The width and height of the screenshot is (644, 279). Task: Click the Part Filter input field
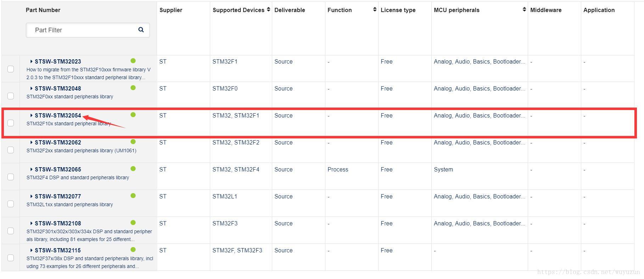point(88,30)
